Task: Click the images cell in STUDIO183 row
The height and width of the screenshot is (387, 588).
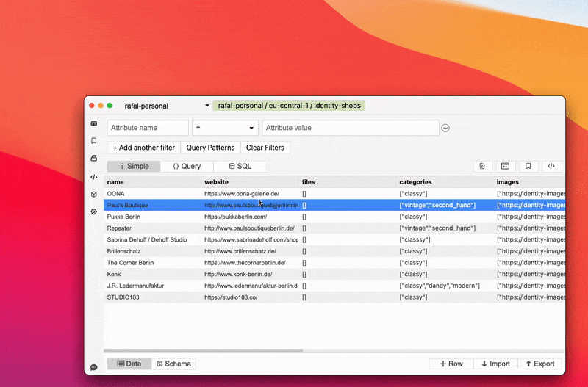Action: (x=529, y=297)
